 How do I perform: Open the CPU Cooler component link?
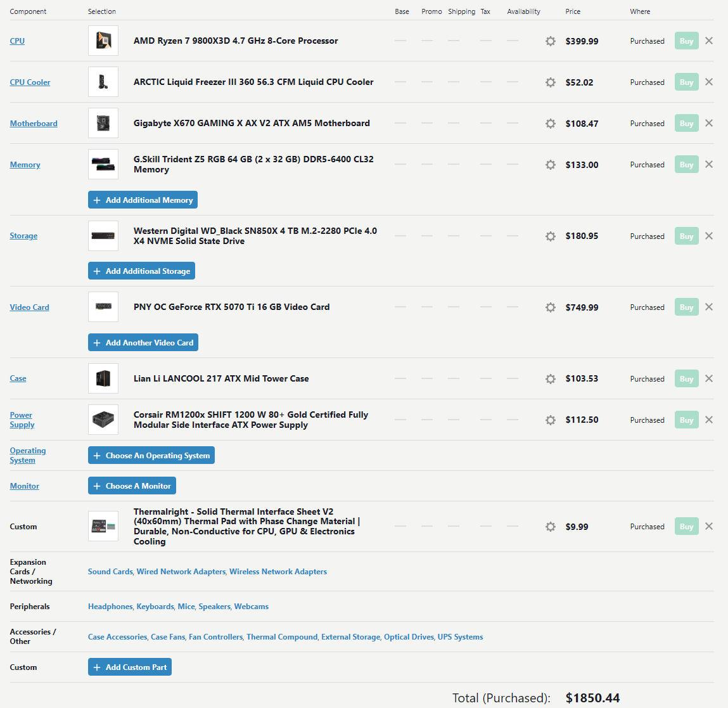30,82
